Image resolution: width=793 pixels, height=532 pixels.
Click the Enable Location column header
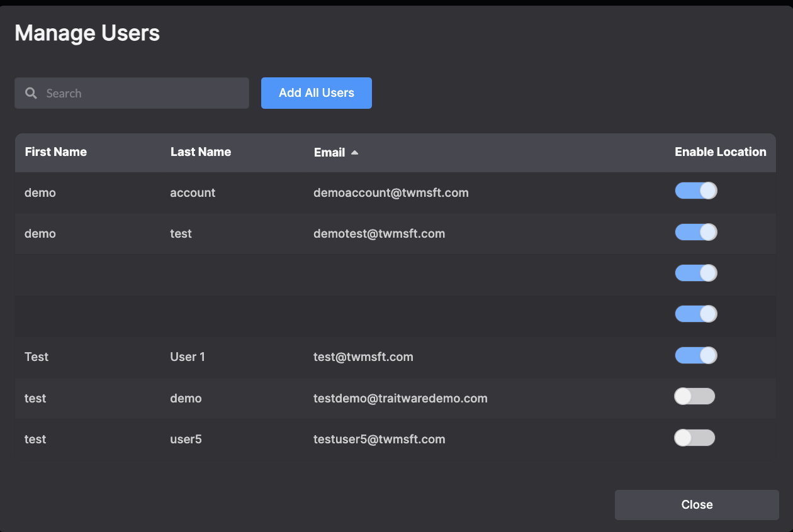click(x=721, y=152)
